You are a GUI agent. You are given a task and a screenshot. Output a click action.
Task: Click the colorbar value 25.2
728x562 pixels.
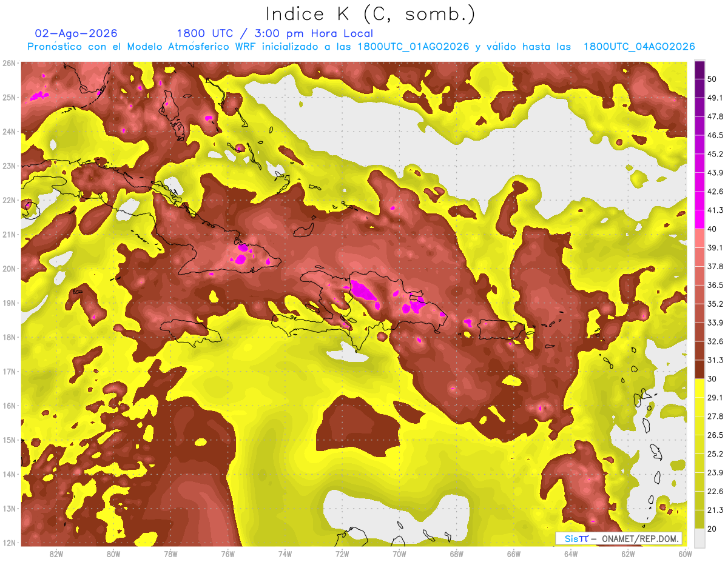[716, 453]
